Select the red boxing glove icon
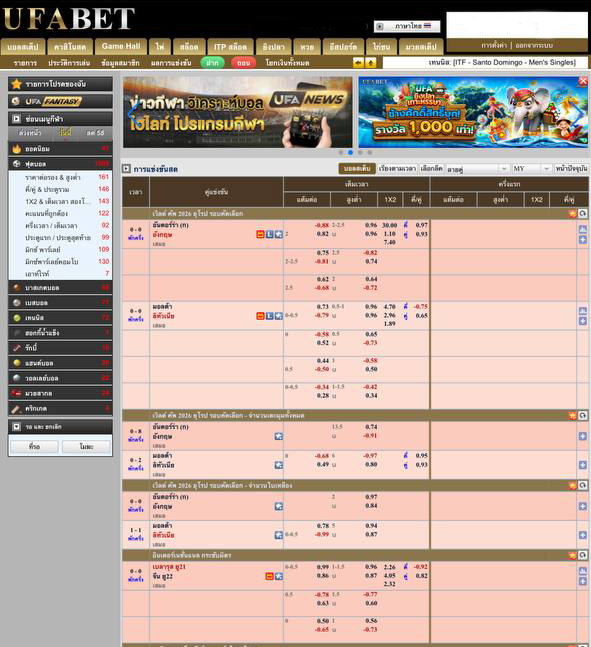The image size is (591, 647). coord(17,393)
